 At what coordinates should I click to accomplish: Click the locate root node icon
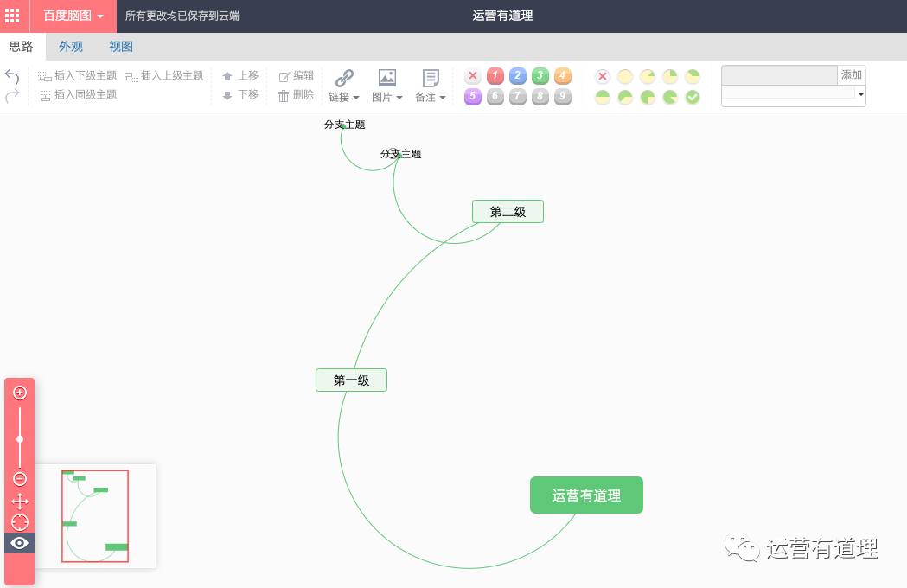pyautogui.click(x=20, y=522)
